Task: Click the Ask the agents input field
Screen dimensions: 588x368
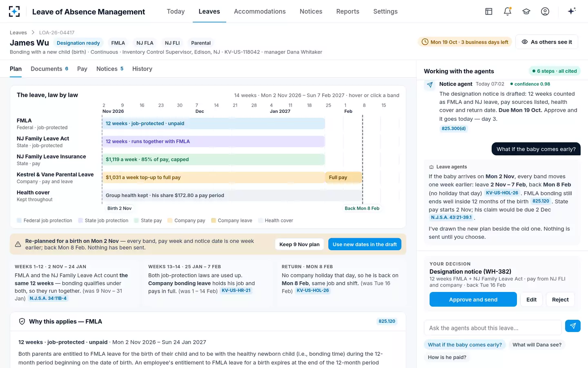Action: tap(493, 328)
